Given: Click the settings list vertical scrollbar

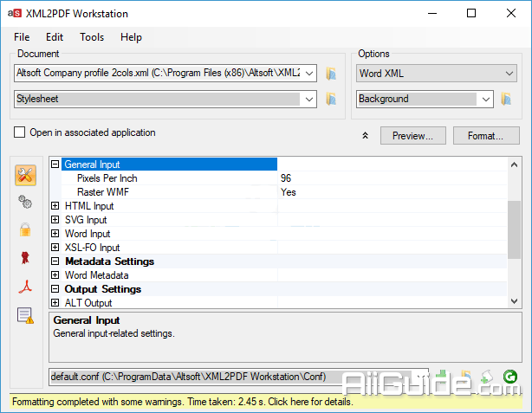Looking at the screenshot, I should point(515,225).
